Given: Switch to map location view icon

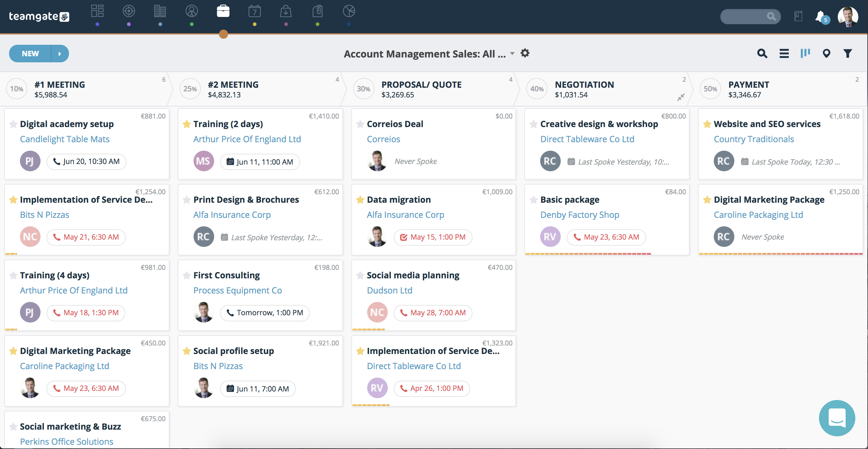Looking at the screenshot, I should [x=826, y=54].
